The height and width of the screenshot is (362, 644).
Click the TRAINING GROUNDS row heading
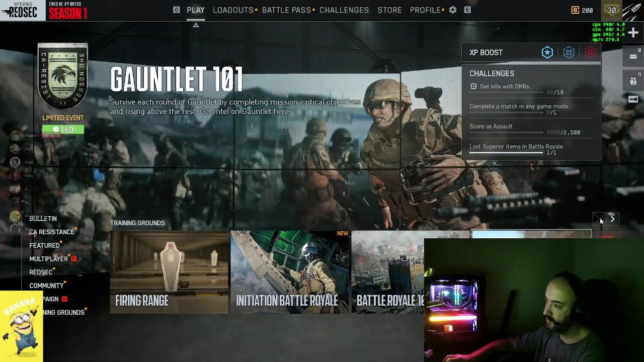[x=137, y=223]
